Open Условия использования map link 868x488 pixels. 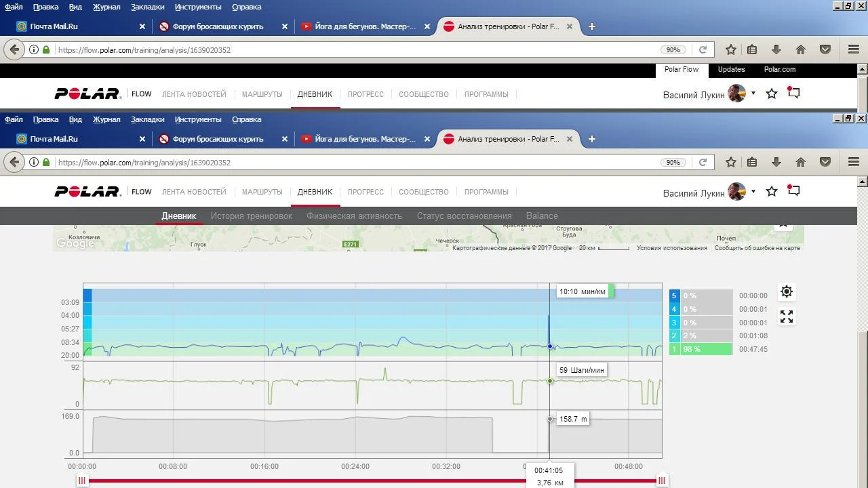671,248
